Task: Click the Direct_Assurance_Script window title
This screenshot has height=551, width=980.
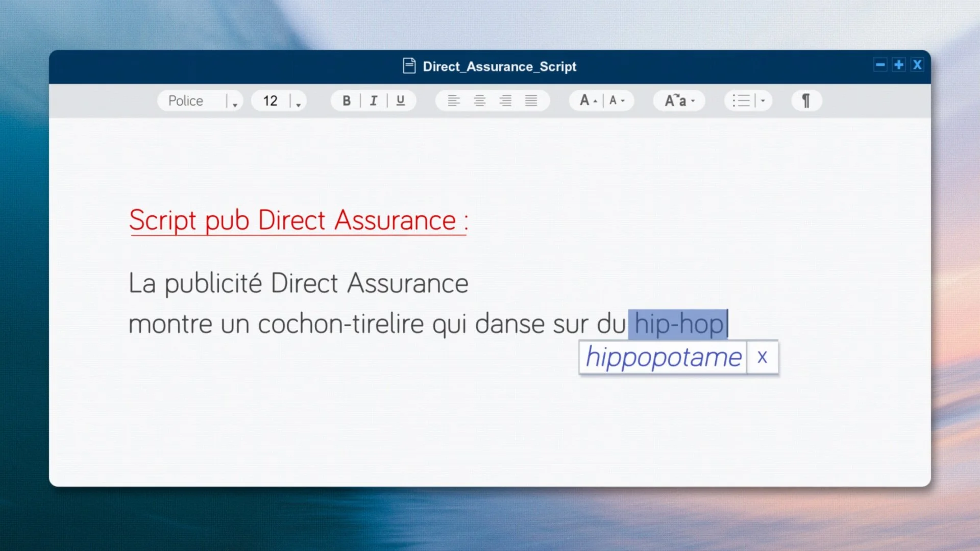Action: point(500,66)
